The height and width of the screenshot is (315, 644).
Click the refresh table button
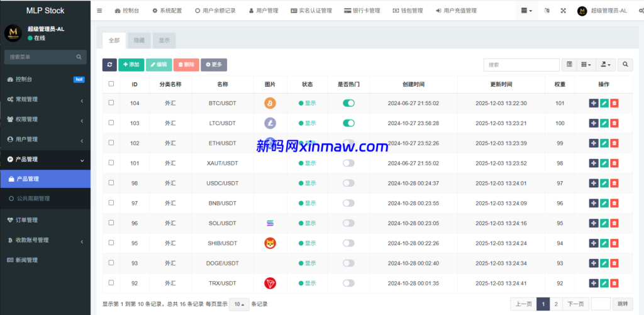tap(109, 65)
